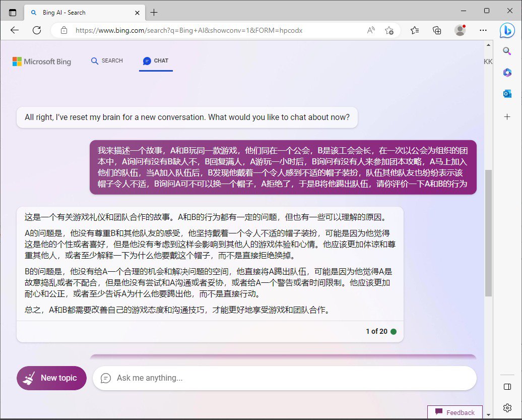View site information lock icon
The width and height of the screenshot is (522, 420).
pos(64,30)
